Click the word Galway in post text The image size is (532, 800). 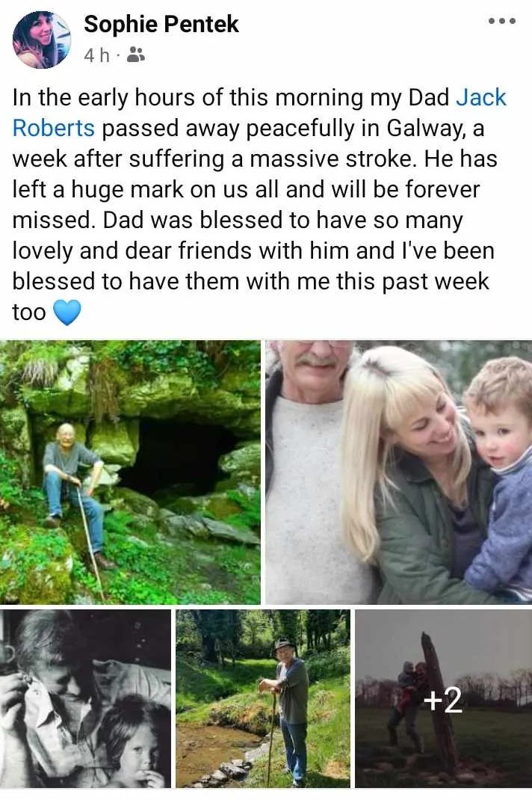(x=425, y=128)
